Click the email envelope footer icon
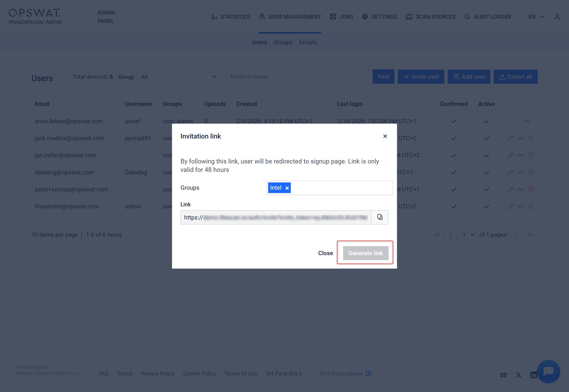This screenshot has height=392, width=569. pyautogui.click(x=503, y=375)
